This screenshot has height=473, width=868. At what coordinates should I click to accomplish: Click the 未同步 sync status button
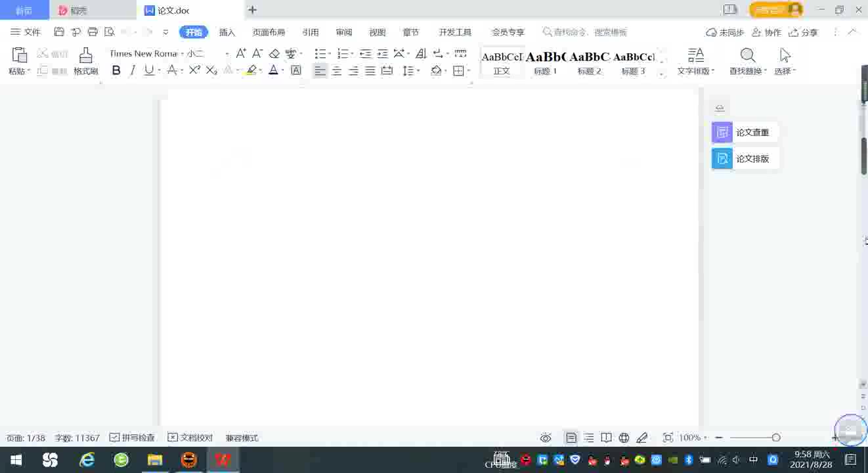(726, 32)
